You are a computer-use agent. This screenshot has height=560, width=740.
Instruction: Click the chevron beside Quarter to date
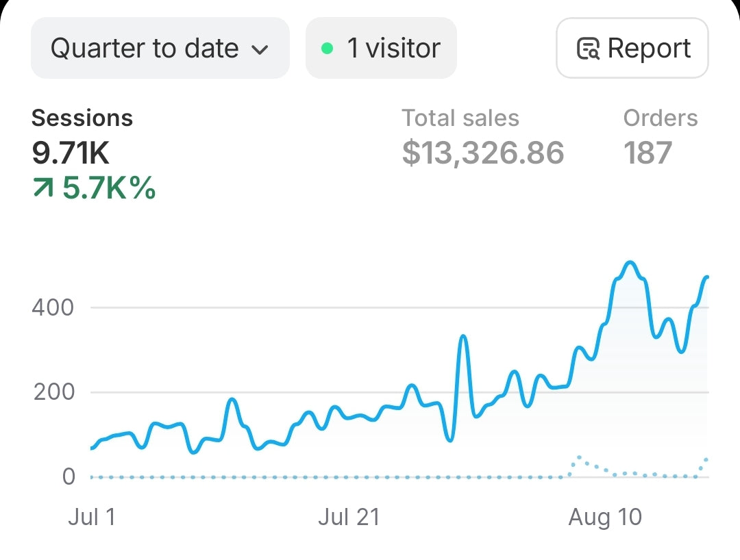click(x=259, y=49)
